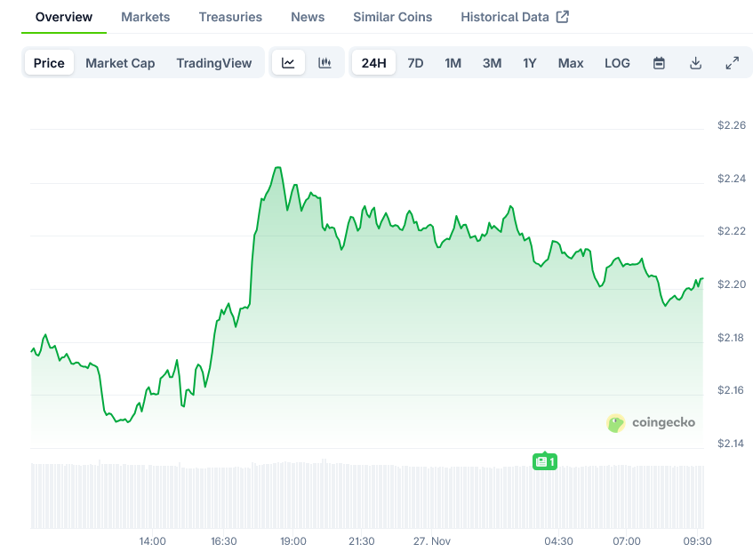Switch to candlestick chart view icon
Viewport: 753px width, 560px height.
click(325, 63)
